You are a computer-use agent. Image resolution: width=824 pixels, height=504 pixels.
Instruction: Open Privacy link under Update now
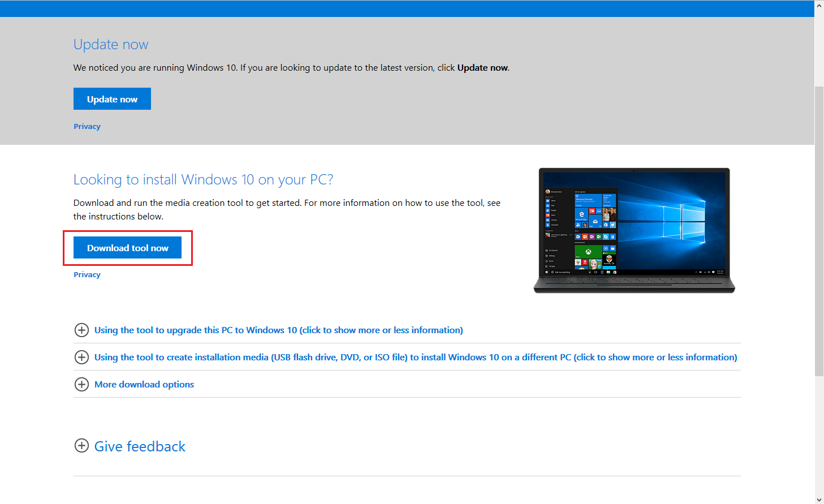(x=87, y=126)
